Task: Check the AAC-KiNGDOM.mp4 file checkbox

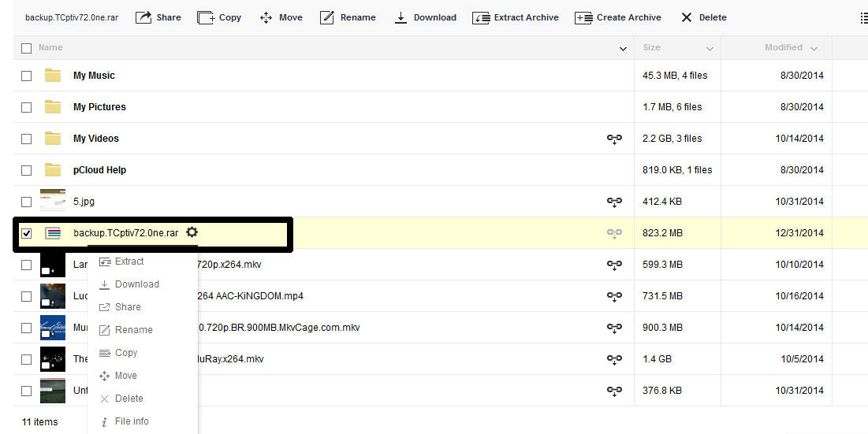Action: 27,296
